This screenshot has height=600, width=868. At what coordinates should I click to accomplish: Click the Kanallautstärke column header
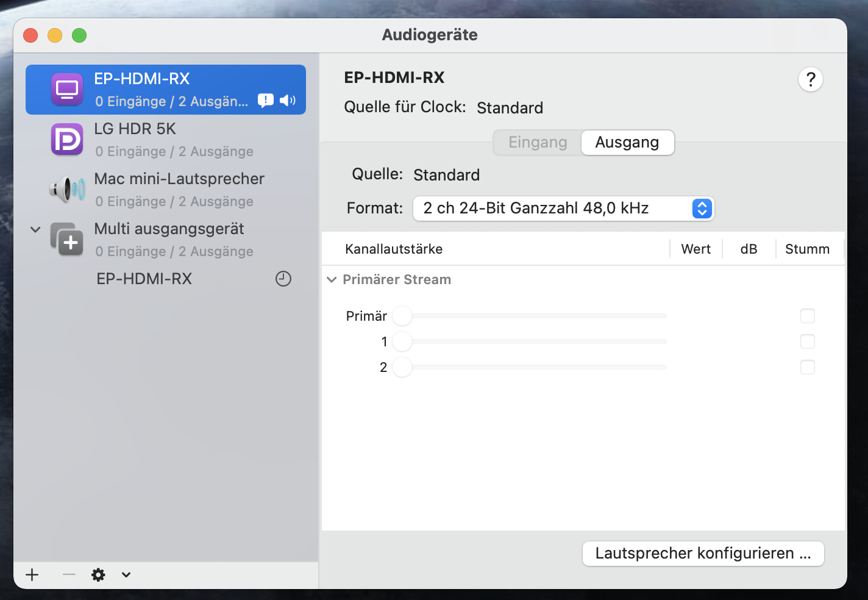click(x=394, y=249)
